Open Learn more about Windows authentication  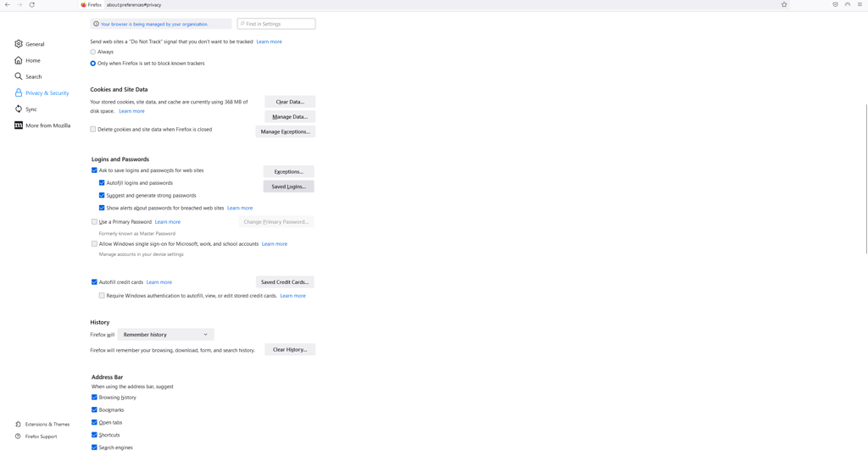click(292, 296)
